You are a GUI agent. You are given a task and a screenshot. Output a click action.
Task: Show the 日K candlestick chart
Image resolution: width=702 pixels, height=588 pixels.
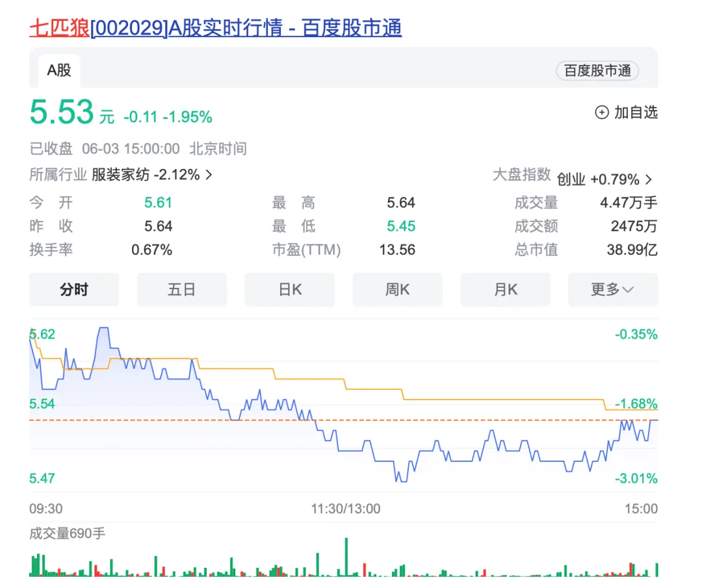tap(290, 290)
